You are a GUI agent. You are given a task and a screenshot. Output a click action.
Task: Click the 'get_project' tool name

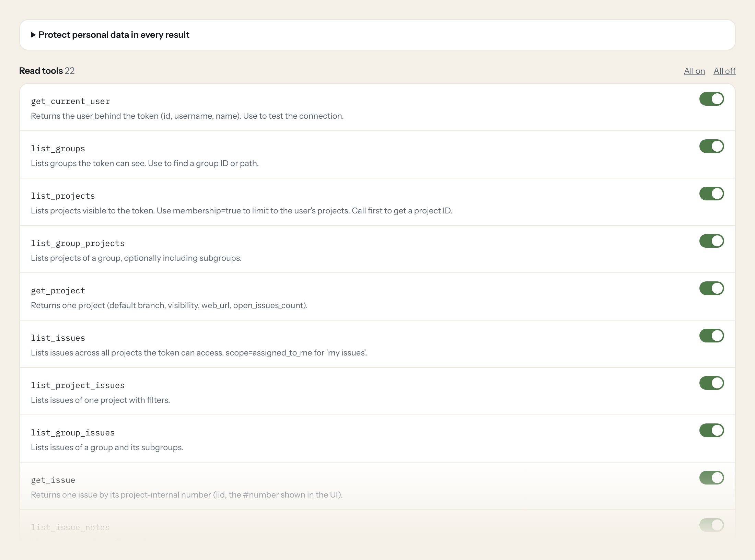pyautogui.click(x=58, y=291)
